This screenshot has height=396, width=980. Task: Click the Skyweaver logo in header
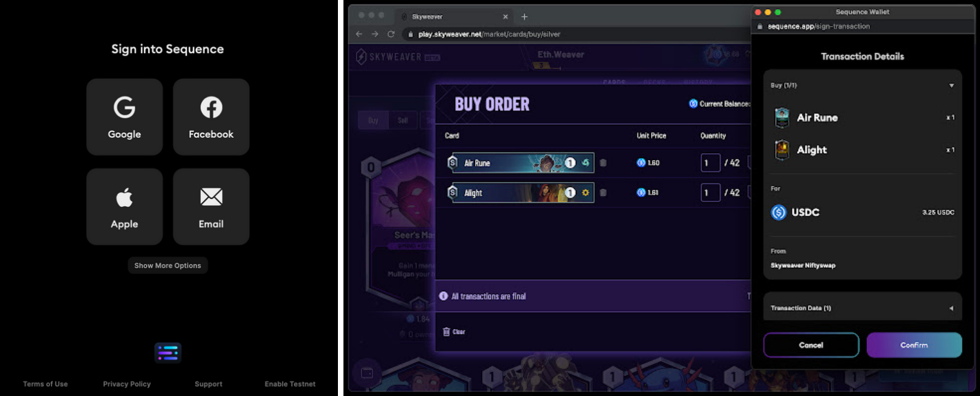coord(397,57)
